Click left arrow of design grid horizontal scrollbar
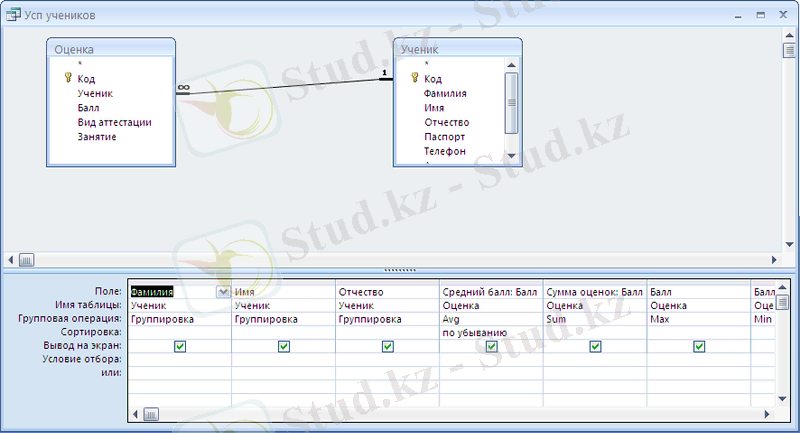Viewport: 800px width, 433px height. point(135,414)
